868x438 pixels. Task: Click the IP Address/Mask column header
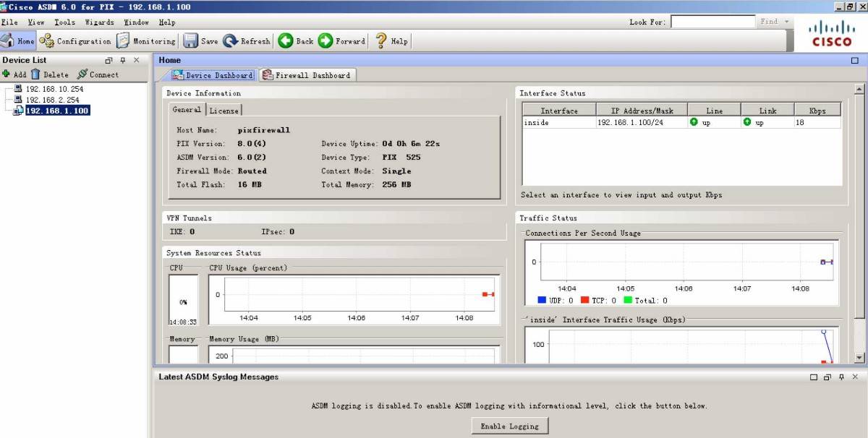pos(642,111)
